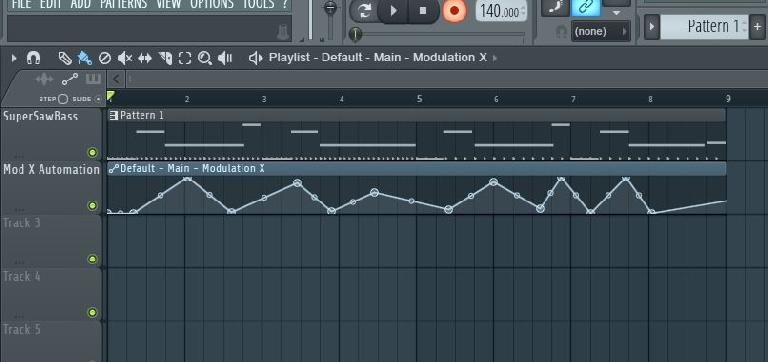This screenshot has width=768, height=362.
Task: Toggle the magnet snap icon
Action: pyautogui.click(x=33, y=58)
